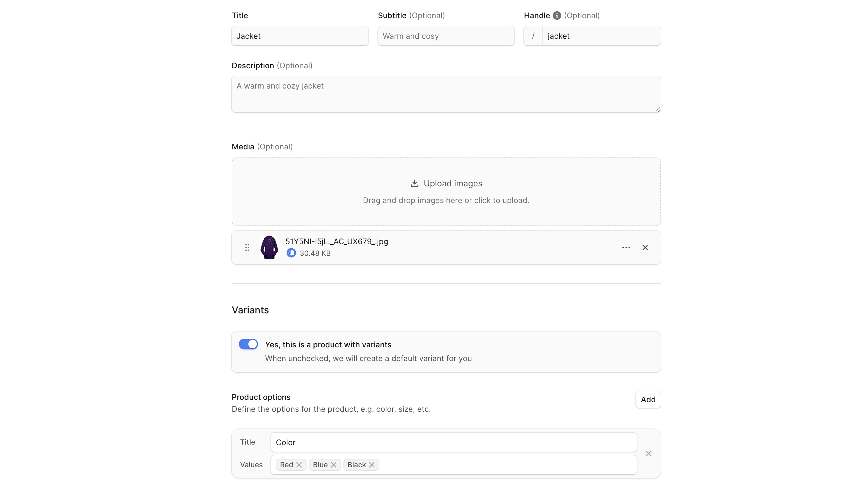Open the ellipsis menu for 51Y5NI-I5jL jpg

point(626,247)
